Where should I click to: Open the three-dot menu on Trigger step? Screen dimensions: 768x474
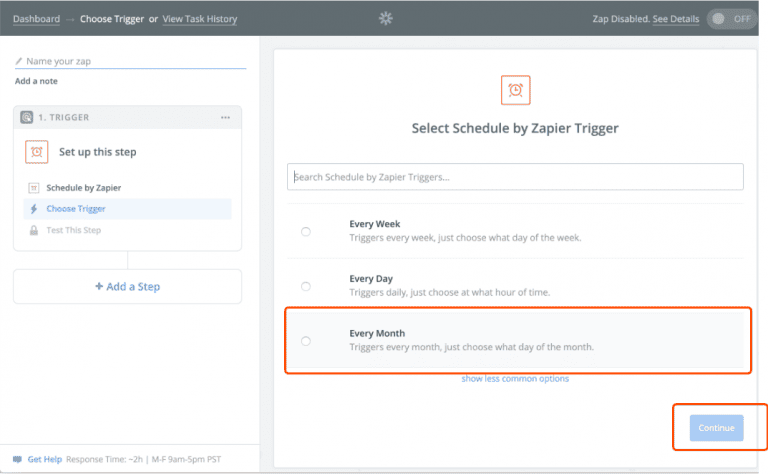coord(226,117)
